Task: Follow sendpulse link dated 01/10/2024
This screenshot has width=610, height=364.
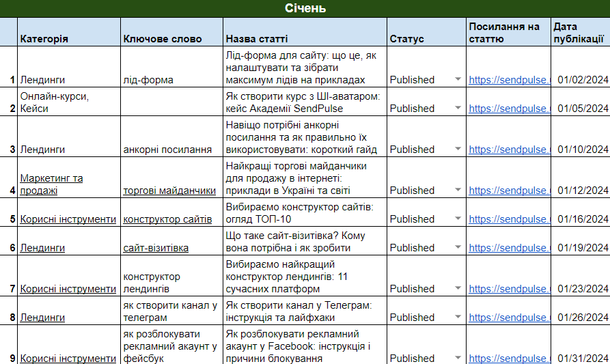Action: tap(510, 150)
